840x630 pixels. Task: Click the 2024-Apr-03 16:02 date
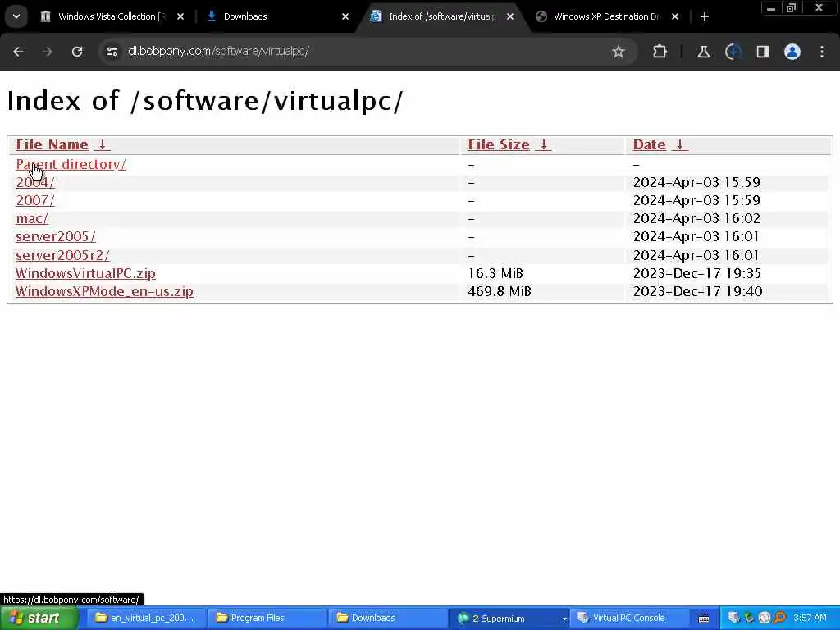point(696,219)
